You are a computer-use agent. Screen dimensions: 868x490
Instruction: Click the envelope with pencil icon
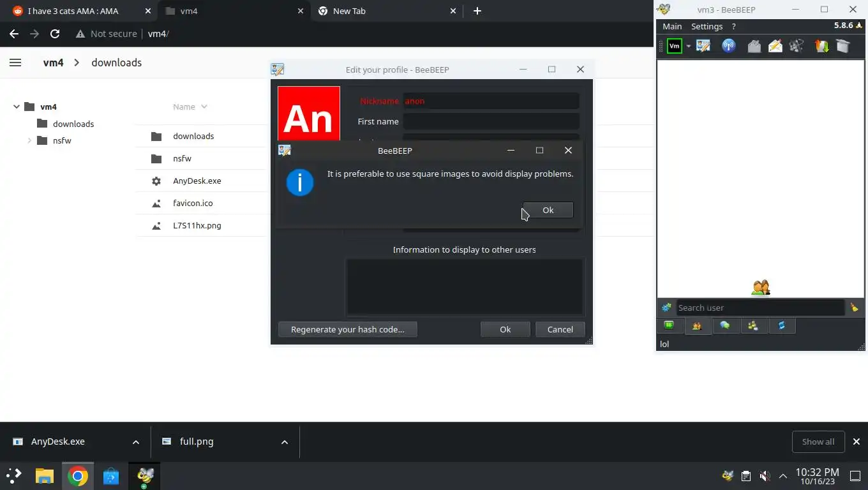point(775,46)
